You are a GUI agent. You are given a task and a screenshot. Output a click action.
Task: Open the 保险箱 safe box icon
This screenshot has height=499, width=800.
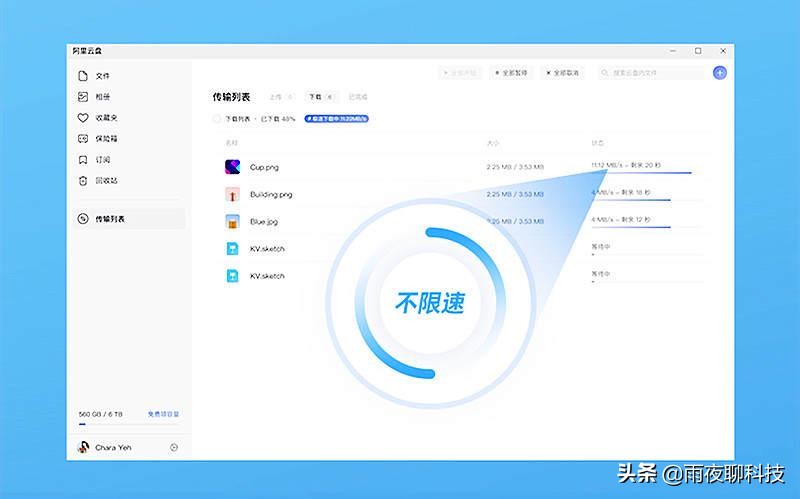pos(83,138)
